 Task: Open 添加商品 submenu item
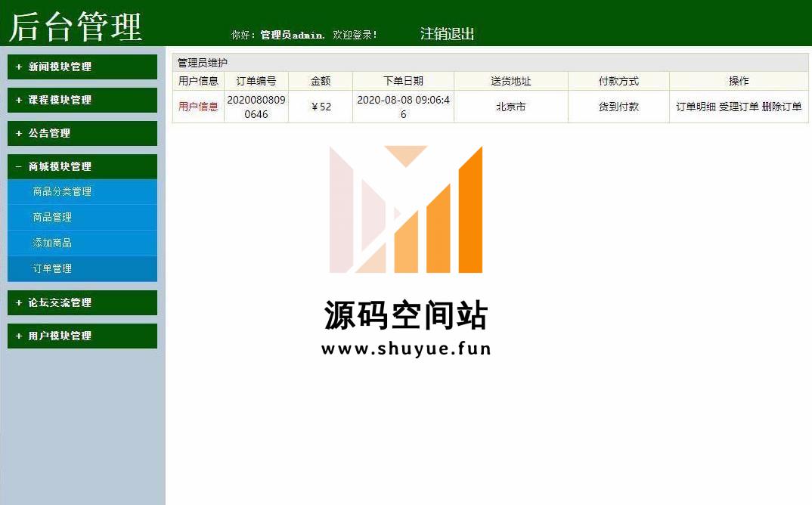coord(82,243)
